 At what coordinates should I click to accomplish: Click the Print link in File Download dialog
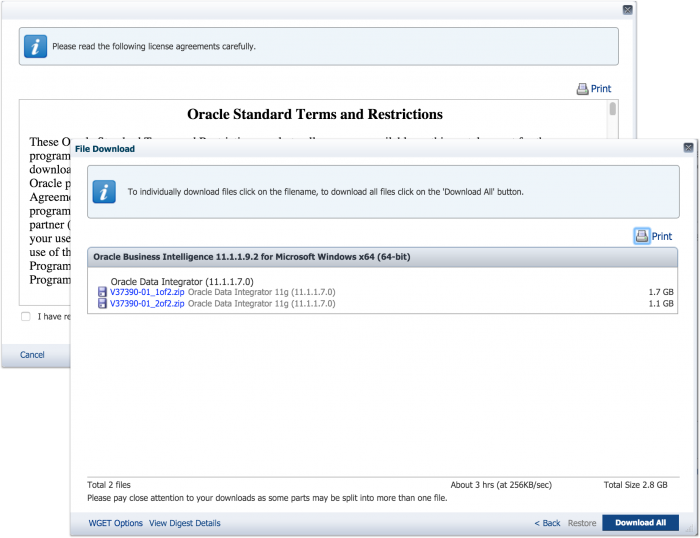coord(662,236)
